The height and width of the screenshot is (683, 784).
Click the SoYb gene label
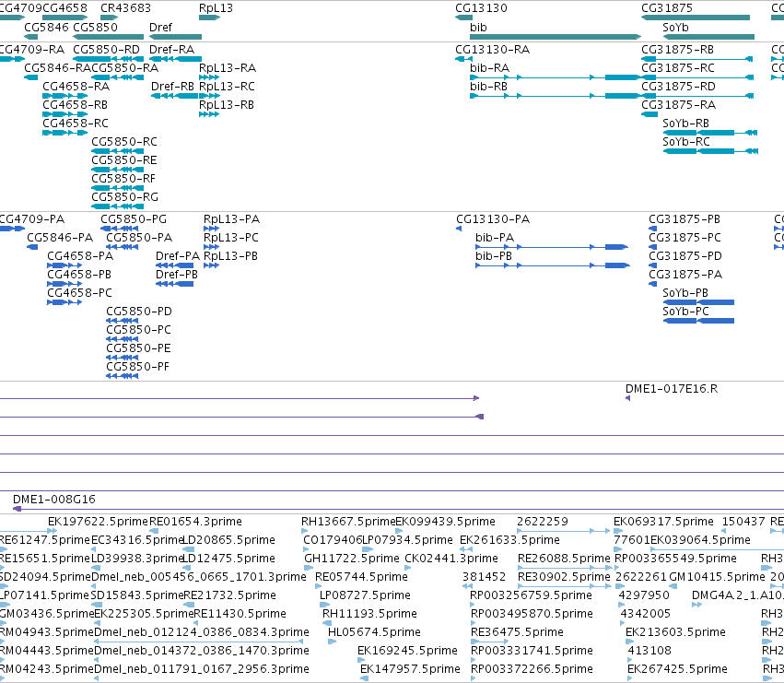675,27
